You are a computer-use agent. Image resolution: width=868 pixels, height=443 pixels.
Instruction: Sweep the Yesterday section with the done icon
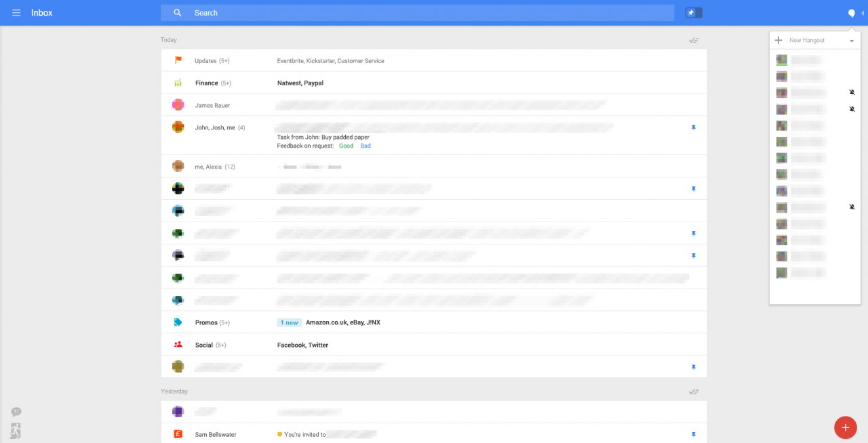click(x=693, y=392)
